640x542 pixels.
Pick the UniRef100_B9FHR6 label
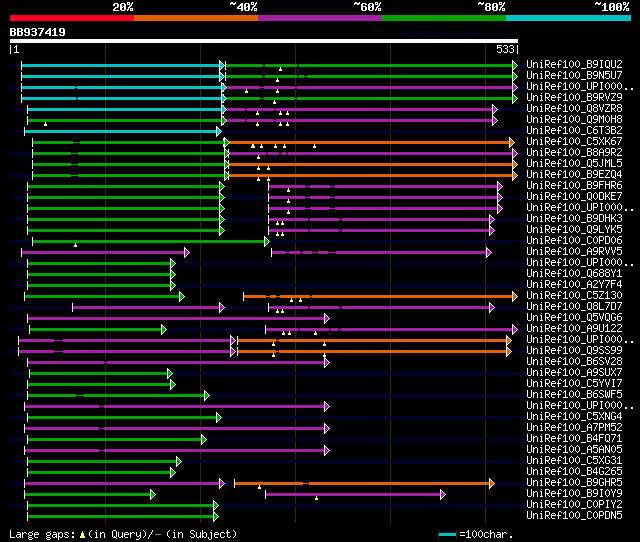[x=574, y=186]
